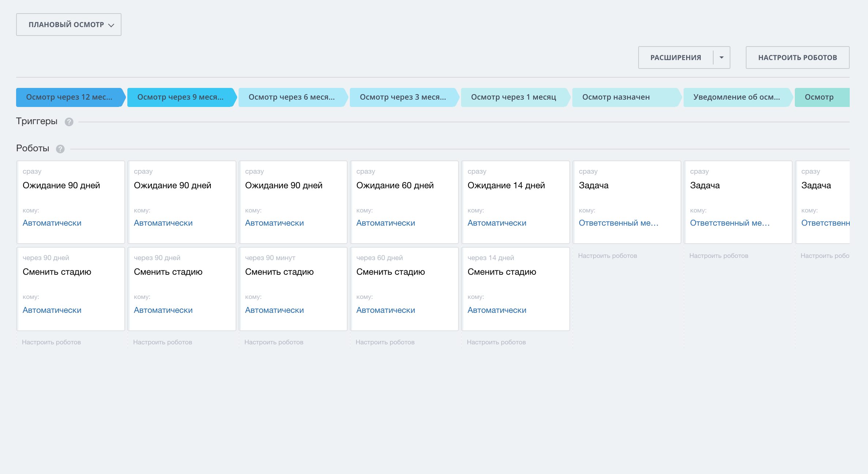868x474 pixels.
Task: Select the 'Осмотр через 9 меся...' stage
Action: point(180,97)
